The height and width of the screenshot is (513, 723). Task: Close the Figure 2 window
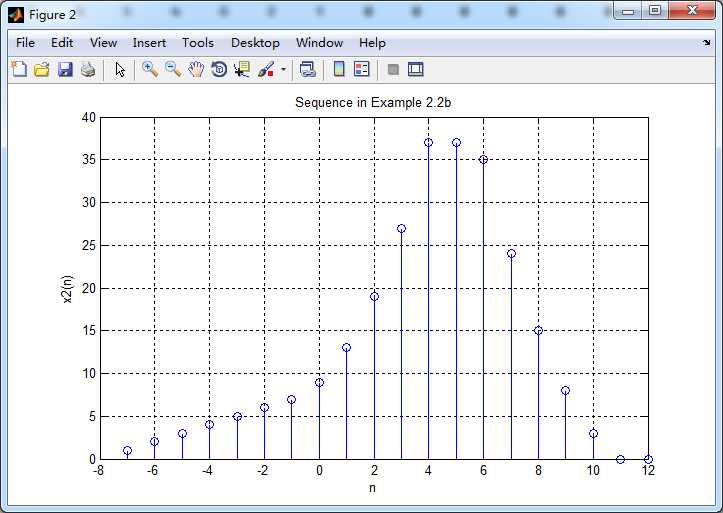pos(692,11)
